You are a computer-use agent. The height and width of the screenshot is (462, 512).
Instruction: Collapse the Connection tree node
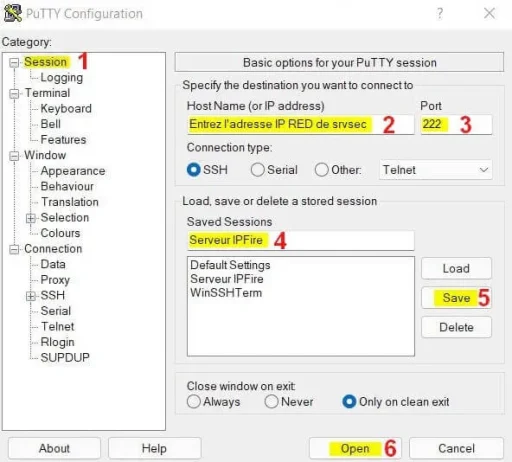14,249
